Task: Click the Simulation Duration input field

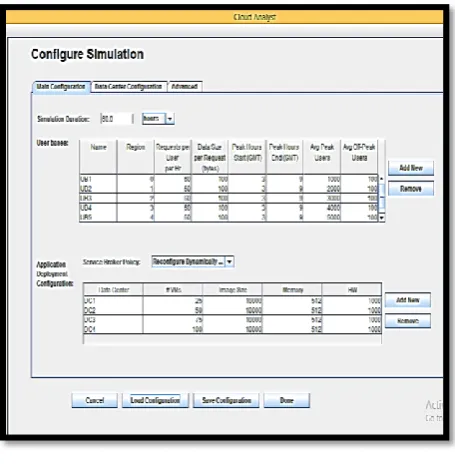Action: [x=116, y=119]
